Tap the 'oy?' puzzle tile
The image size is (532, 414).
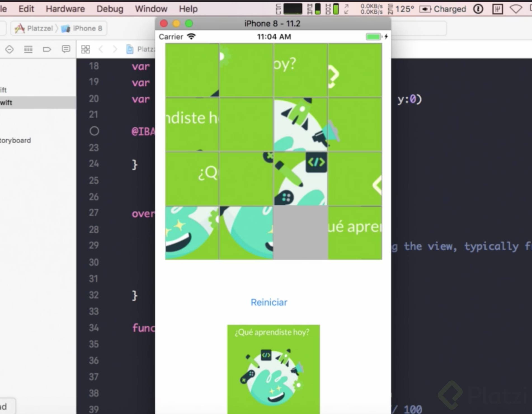click(x=300, y=70)
